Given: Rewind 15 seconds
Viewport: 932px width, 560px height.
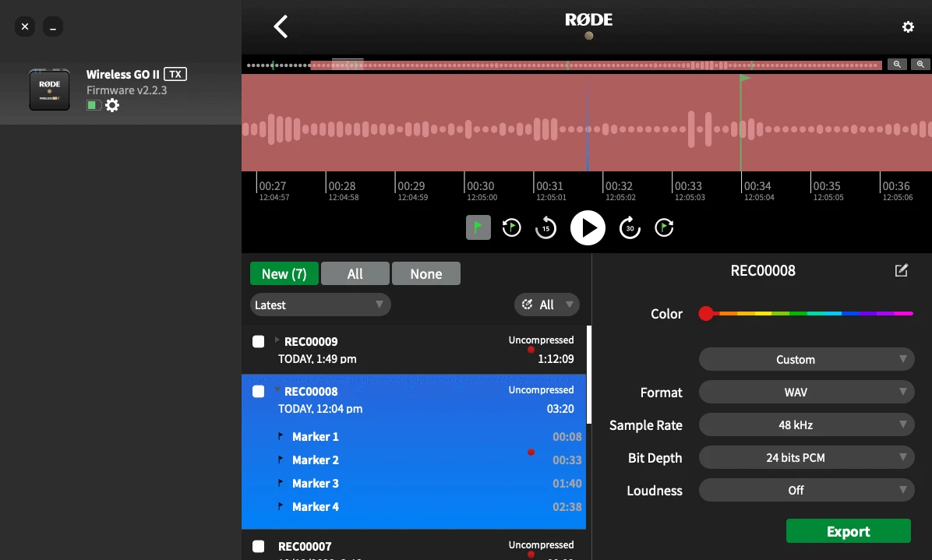Looking at the screenshot, I should (545, 227).
